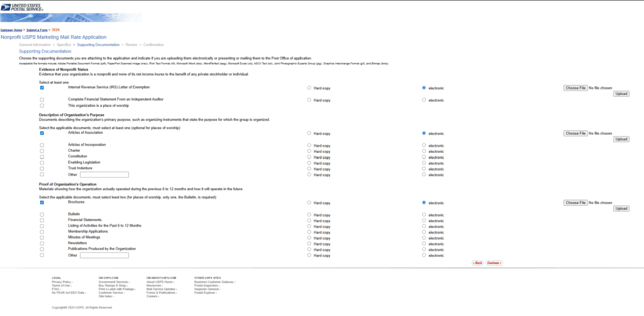Open the Terms of Use footer link
This screenshot has width=644, height=316.
coord(61,286)
